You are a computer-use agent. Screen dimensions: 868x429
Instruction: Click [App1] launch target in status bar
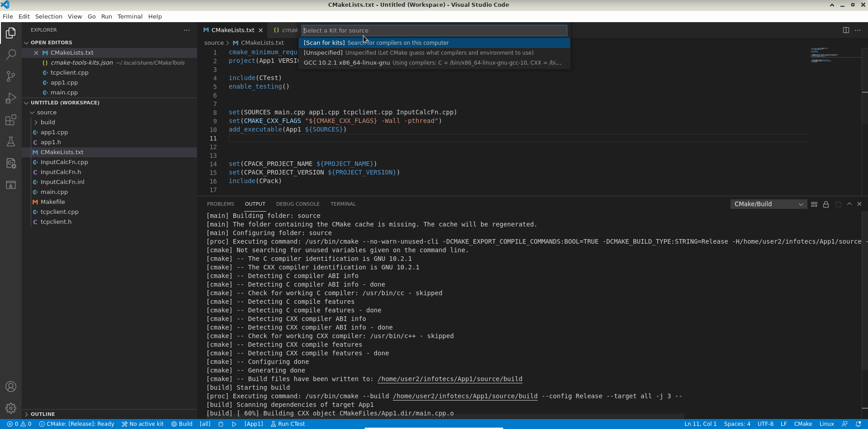tap(254, 424)
